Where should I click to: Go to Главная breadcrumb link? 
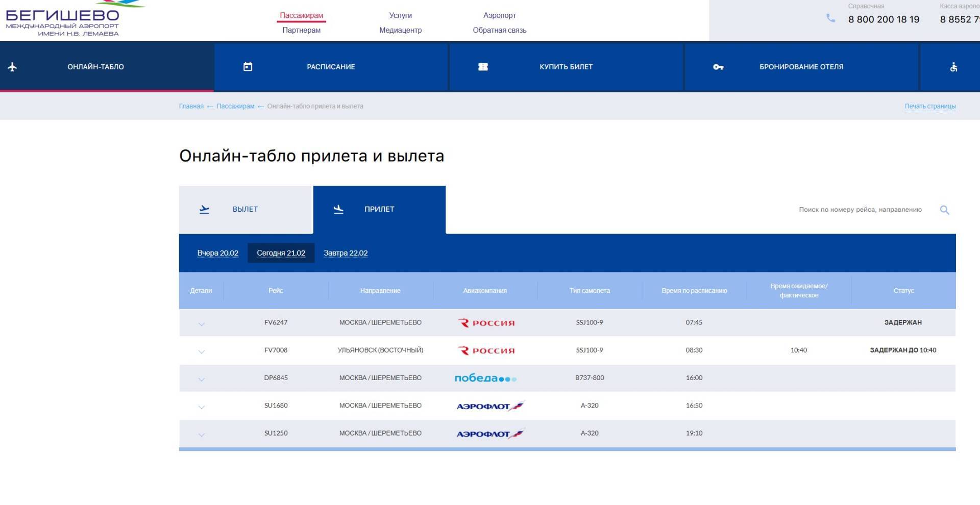point(191,106)
